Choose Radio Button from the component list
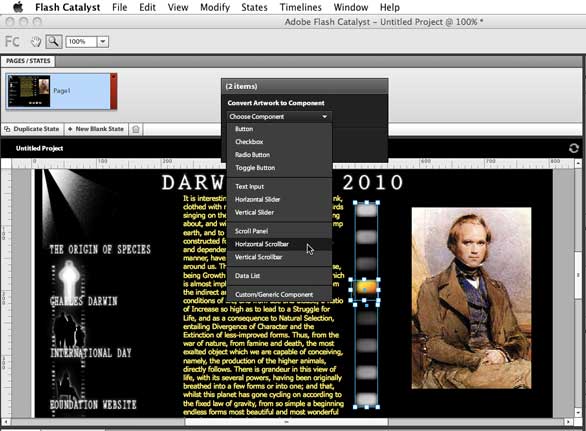The height and width of the screenshot is (431, 586). (x=279, y=155)
